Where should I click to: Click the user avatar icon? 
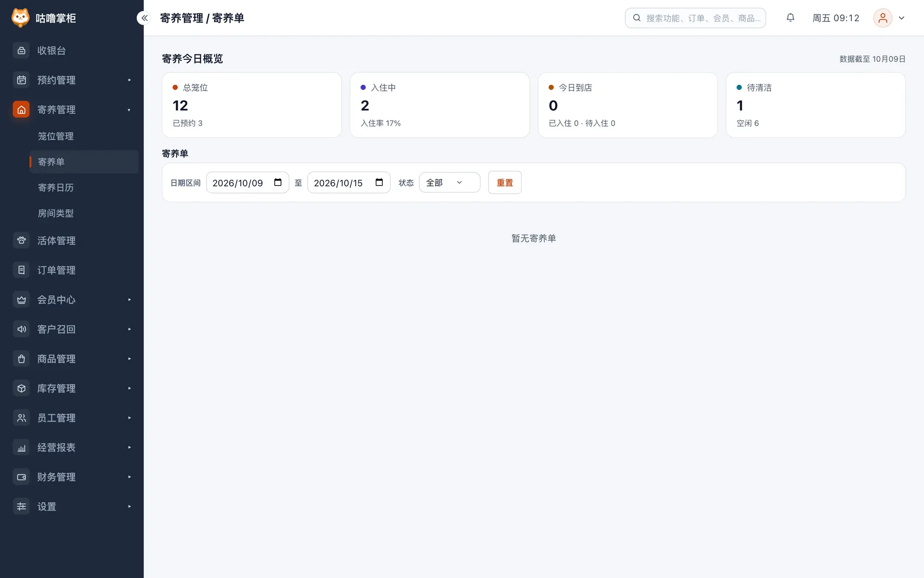click(x=883, y=18)
